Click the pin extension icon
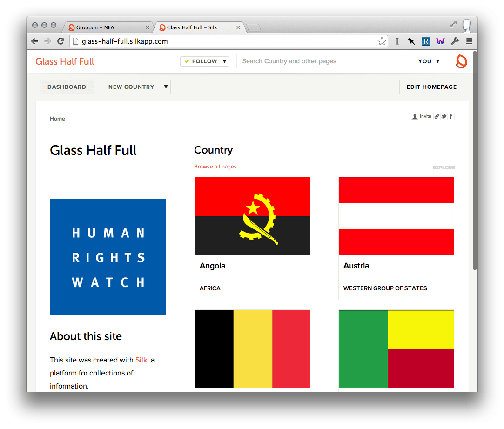This screenshot has height=429, width=504. coord(411,41)
